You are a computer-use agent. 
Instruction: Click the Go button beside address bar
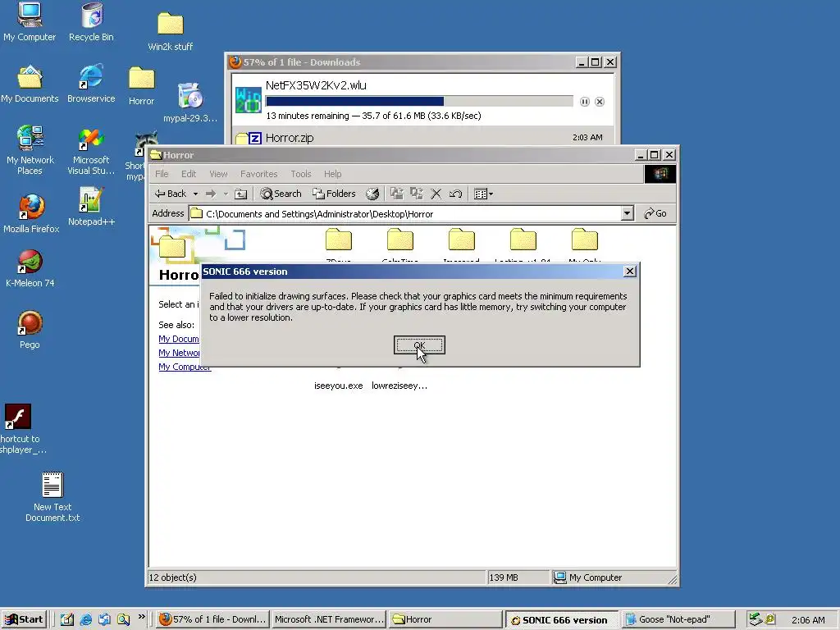pyautogui.click(x=655, y=213)
